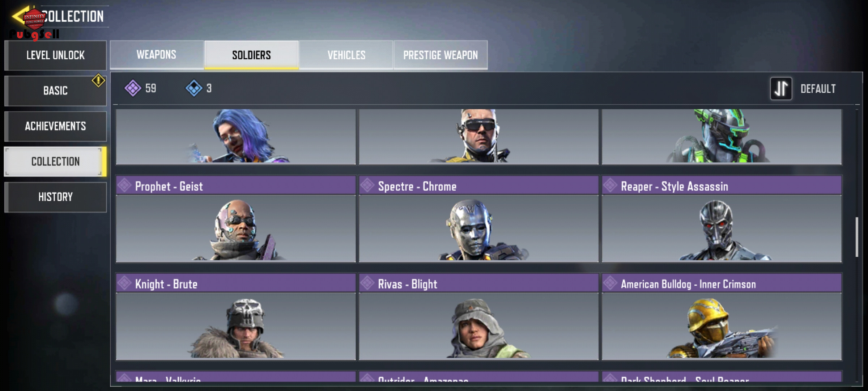The height and width of the screenshot is (391, 868).
Task: Open the Prestige Weapon tab
Action: 441,55
